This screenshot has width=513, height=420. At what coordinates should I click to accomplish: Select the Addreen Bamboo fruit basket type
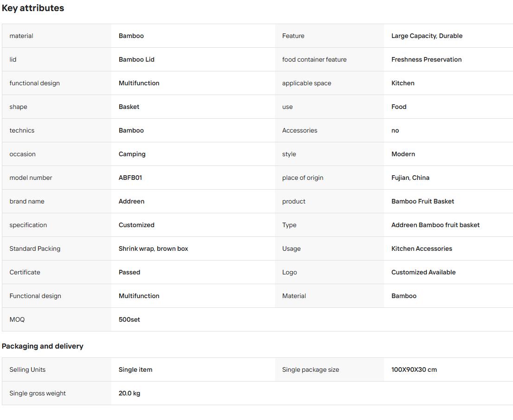click(x=436, y=225)
